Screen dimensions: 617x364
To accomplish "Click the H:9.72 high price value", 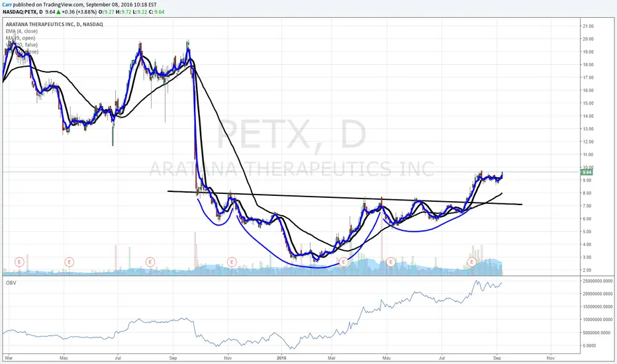I will point(124,12).
